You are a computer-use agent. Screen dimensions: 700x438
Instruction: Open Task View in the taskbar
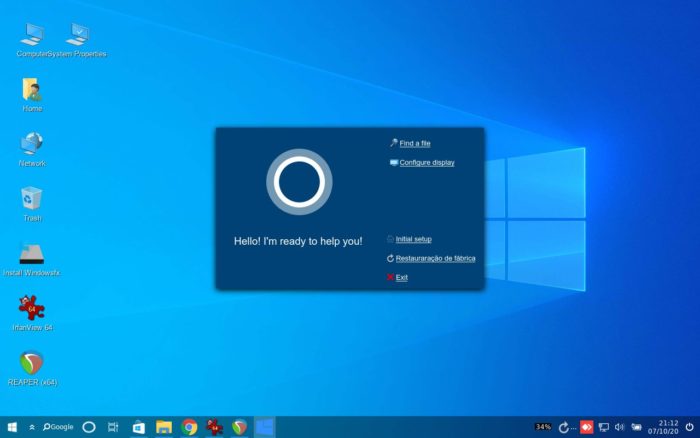(113, 427)
